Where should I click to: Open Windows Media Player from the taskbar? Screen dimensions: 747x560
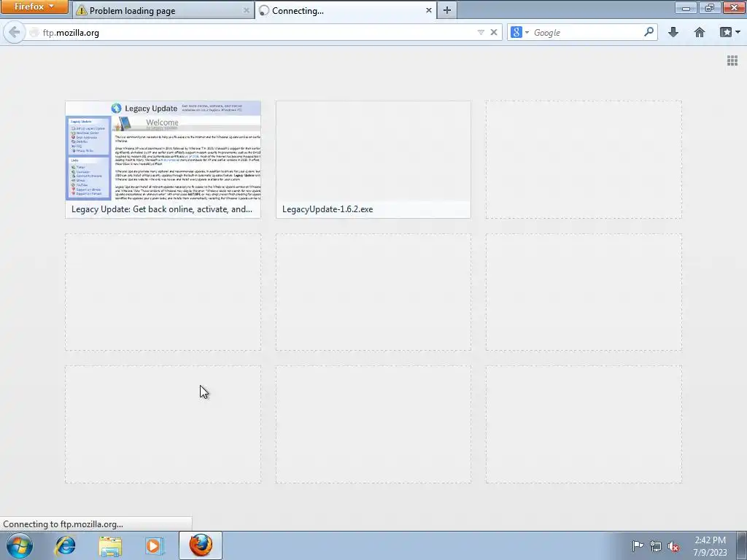(155, 545)
